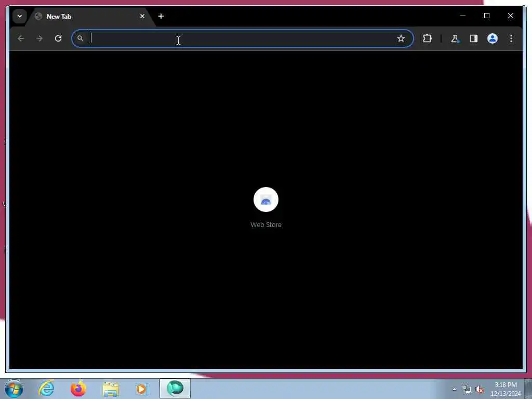Focus the address bar input field

point(242,38)
